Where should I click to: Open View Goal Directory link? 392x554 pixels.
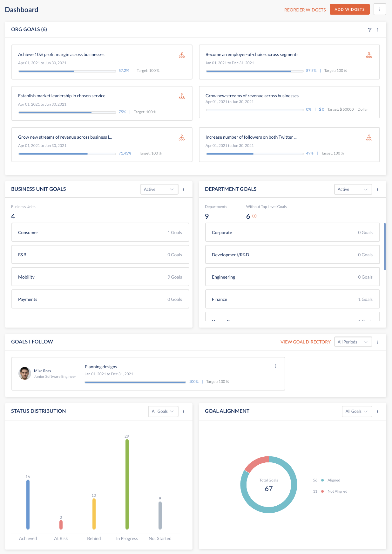tap(306, 342)
